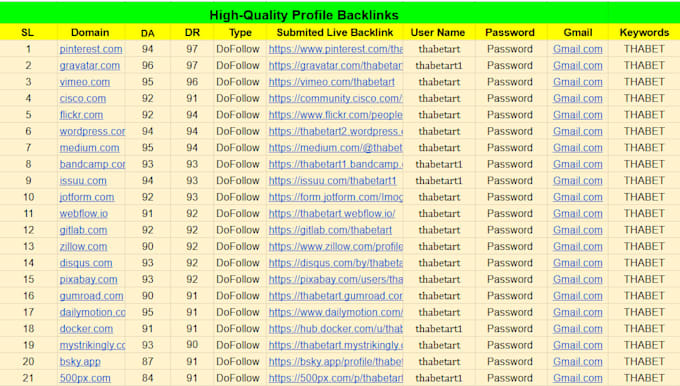Select the Submited Live Backlink header
680x386 pixels.
click(x=335, y=33)
